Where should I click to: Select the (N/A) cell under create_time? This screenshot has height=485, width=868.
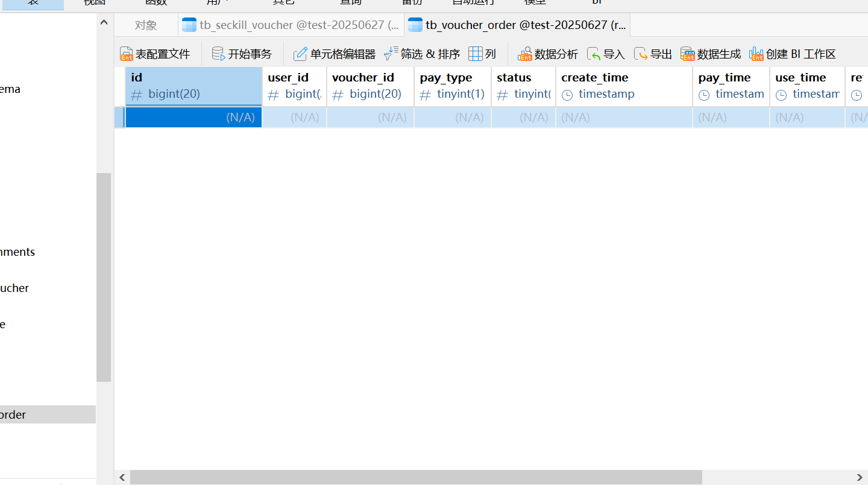click(x=624, y=117)
